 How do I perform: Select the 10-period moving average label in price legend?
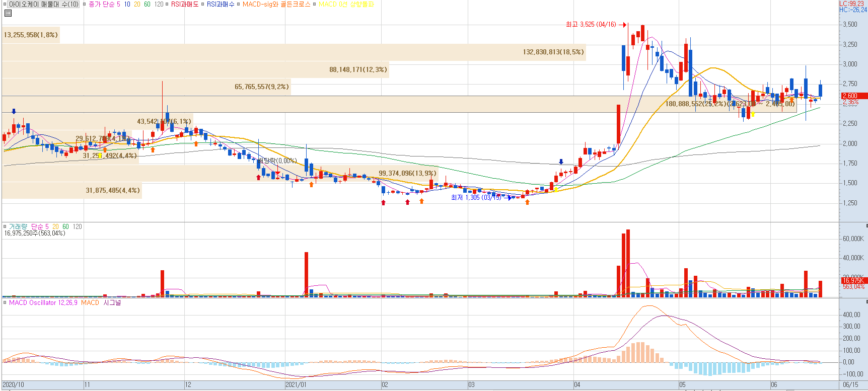coord(127,4)
